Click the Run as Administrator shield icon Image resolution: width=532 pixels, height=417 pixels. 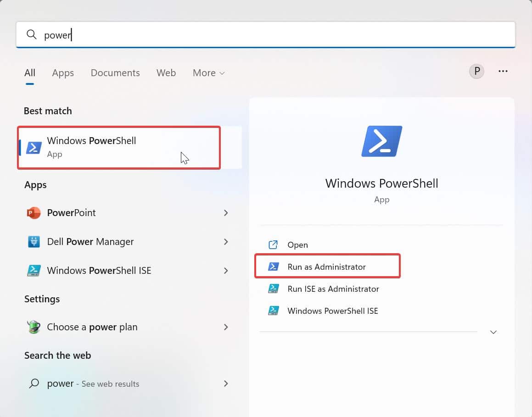[x=273, y=267]
